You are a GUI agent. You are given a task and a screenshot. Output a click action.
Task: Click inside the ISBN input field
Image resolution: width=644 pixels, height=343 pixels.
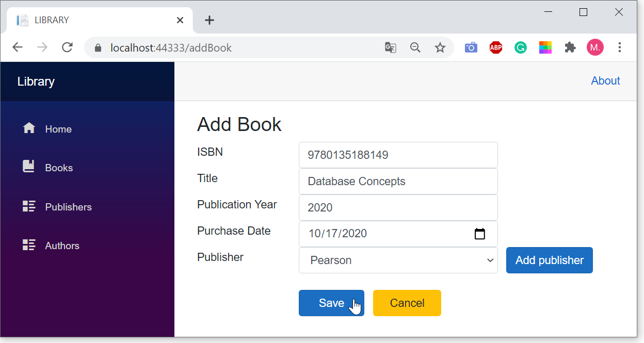click(x=398, y=155)
